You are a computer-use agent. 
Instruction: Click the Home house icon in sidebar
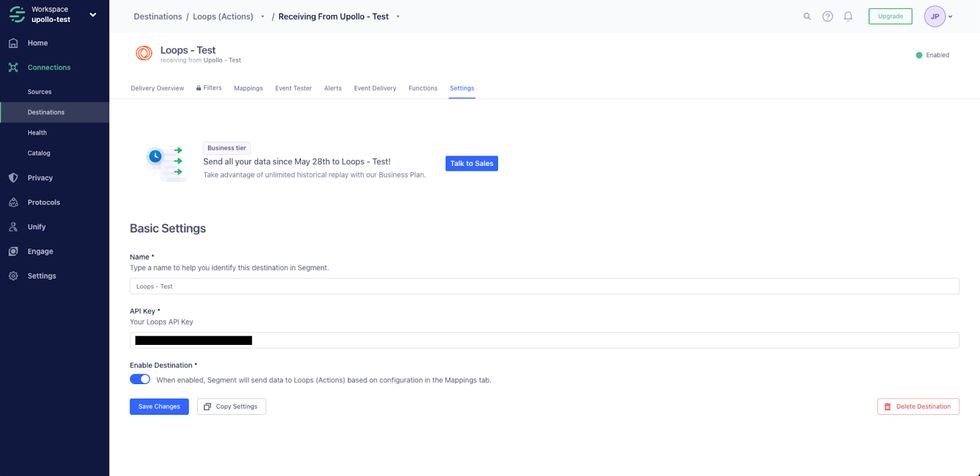pyautogui.click(x=13, y=43)
